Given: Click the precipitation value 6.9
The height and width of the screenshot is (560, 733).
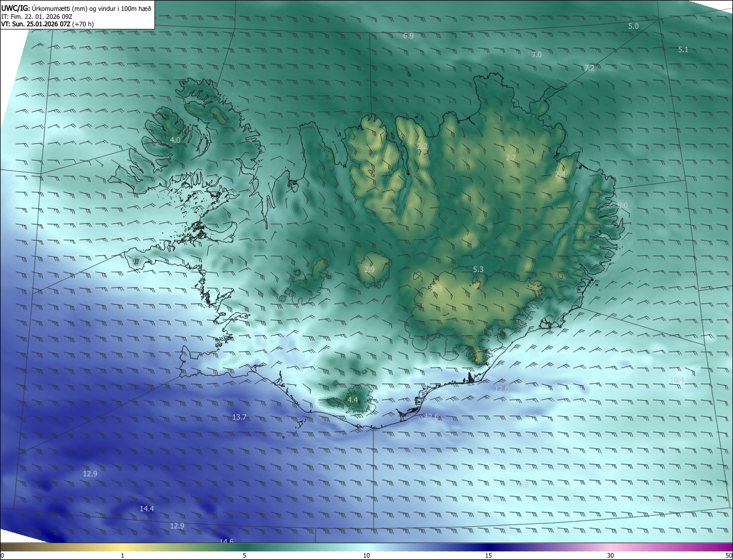Looking at the screenshot, I should click(x=408, y=36).
